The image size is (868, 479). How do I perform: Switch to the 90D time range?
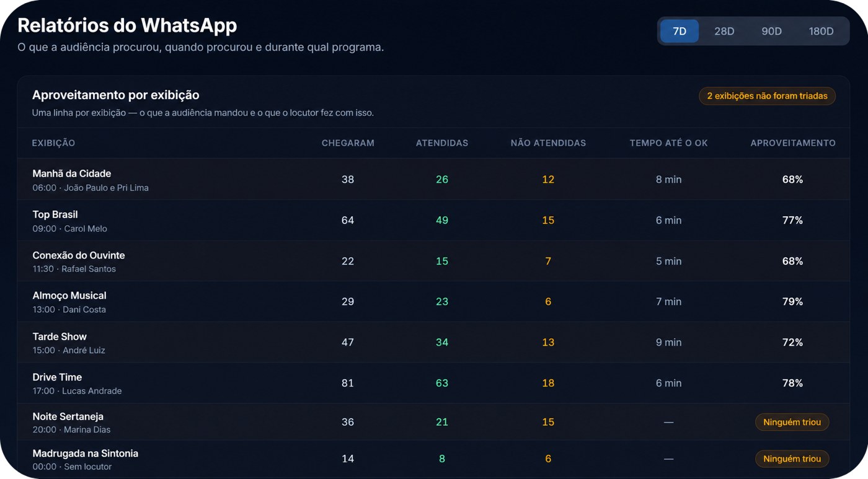pos(771,31)
